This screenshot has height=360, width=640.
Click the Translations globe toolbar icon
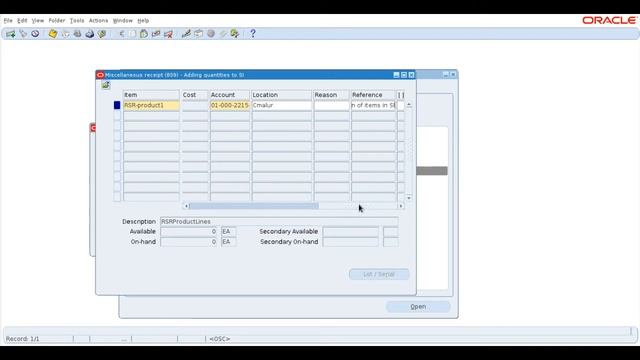(x=211, y=34)
